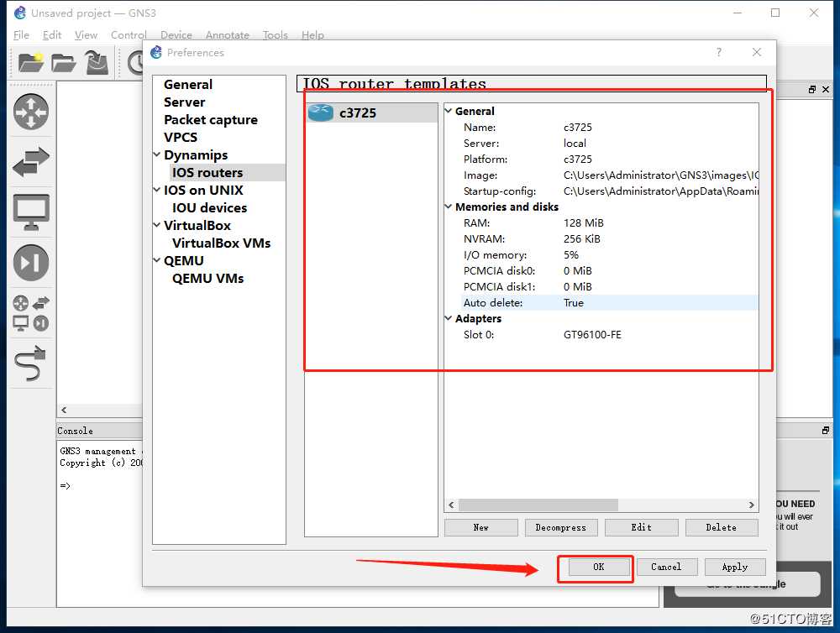This screenshot has height=633, width=840.
Task: Undock the Console panel
Action: pos(826,431)
